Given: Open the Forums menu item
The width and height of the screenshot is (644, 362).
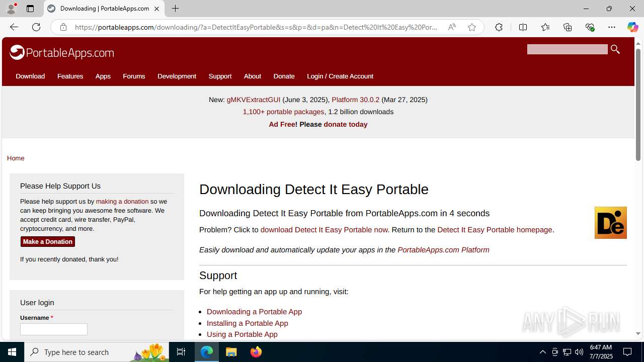Looking at the screenshot, I should 134,76.
